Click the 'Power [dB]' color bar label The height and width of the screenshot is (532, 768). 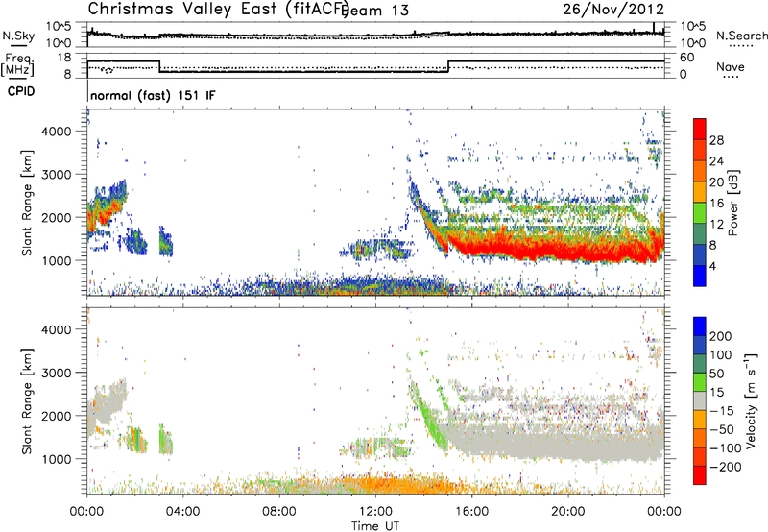(732, 203)
